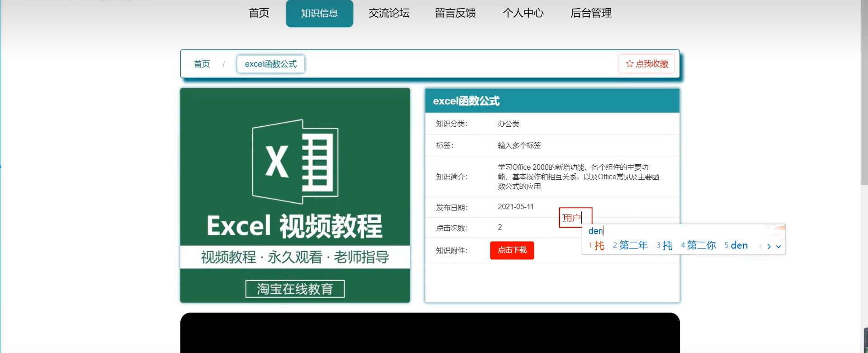Click the IME composition text den
Image resolution: width=868 pixels, height=353 pixels.
click(595, 231)
